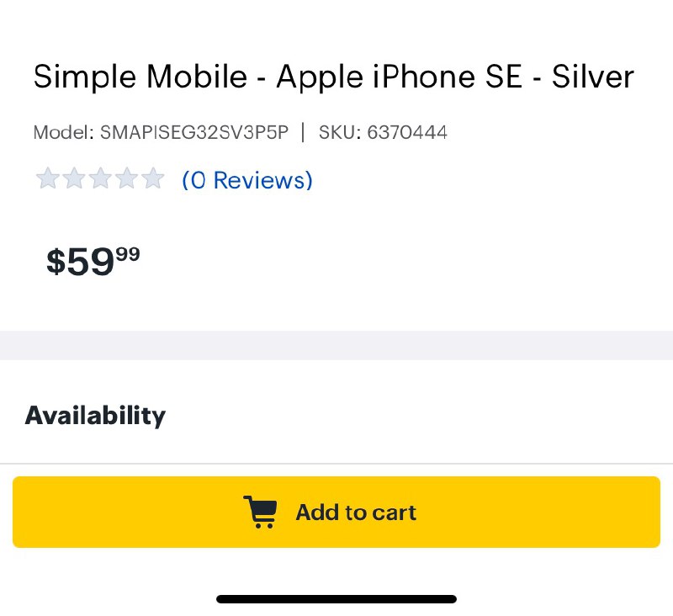673x616 pixels.
Task: Click the gray divider band above Availability
Action: (336, 344)
